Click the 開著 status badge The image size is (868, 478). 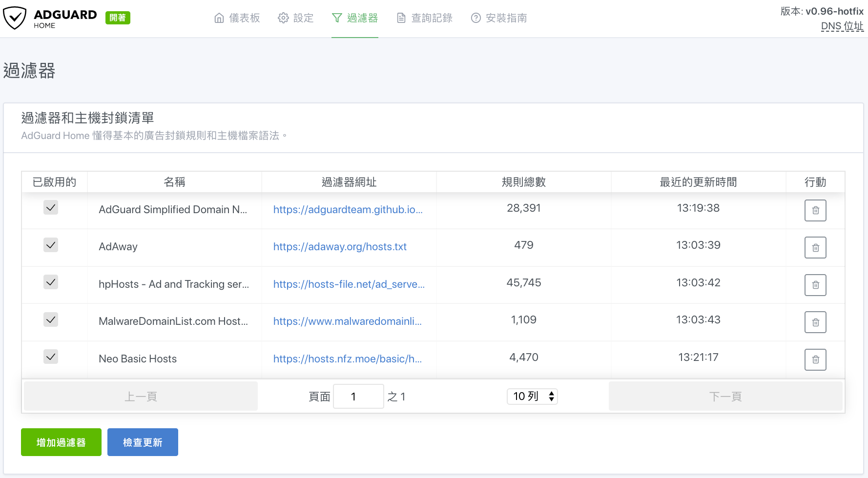(x=118, y=18)
